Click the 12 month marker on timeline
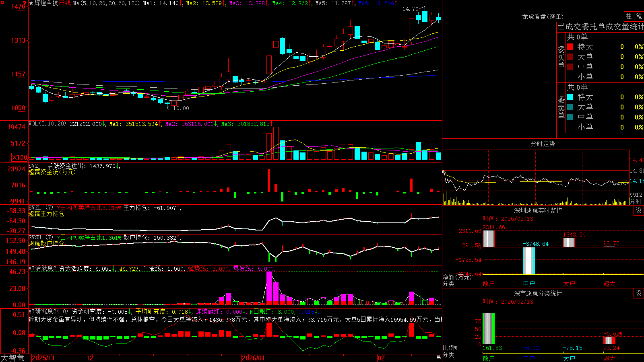644x362 pixels. (x=90, y=358)
